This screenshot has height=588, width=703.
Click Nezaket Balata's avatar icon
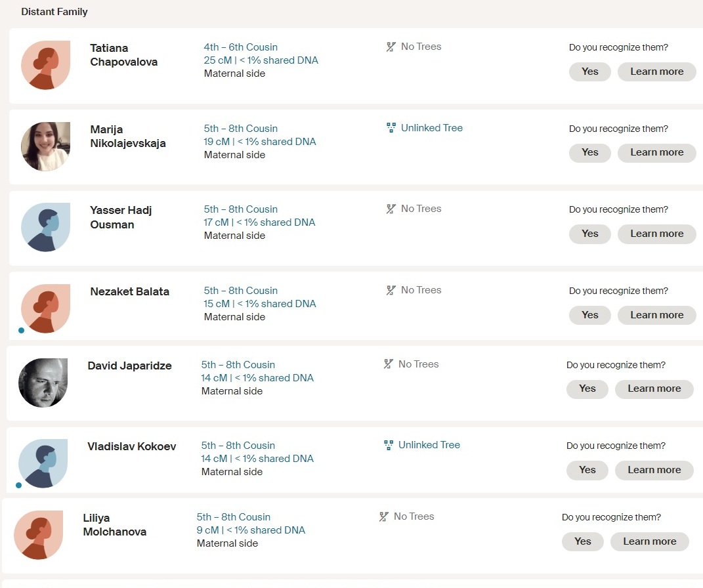point(45,308)
